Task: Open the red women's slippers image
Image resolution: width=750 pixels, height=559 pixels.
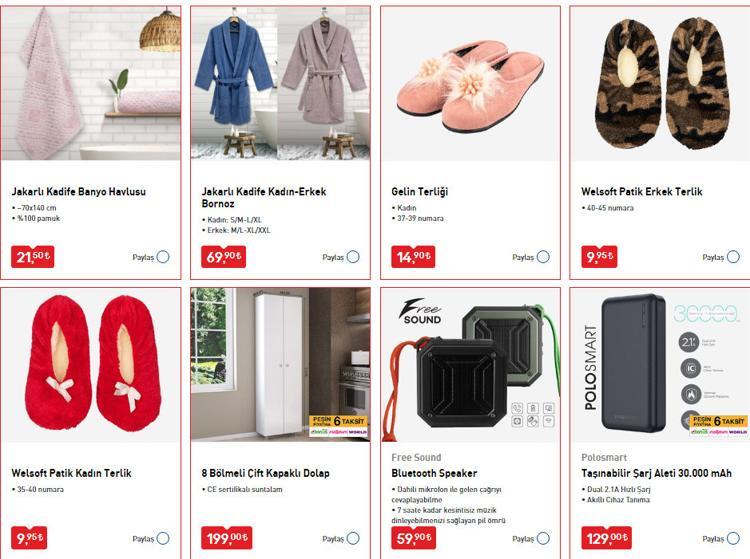Action: [x=91, y=364]
